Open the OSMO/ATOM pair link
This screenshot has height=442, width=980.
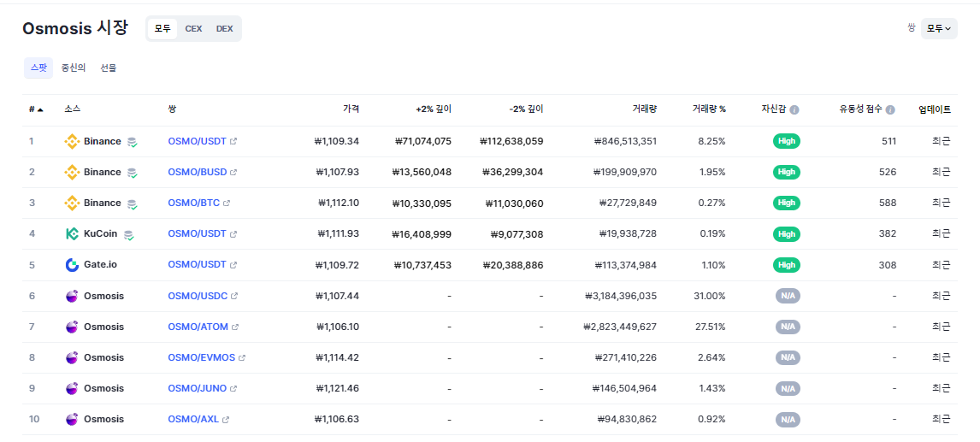(x=198, y=327)
